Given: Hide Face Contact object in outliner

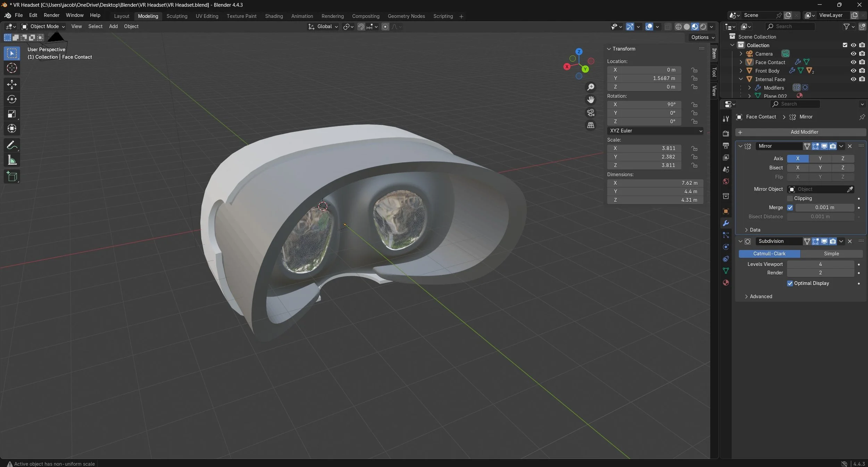Looking at the screenshot, I should (x=853, y=62).
